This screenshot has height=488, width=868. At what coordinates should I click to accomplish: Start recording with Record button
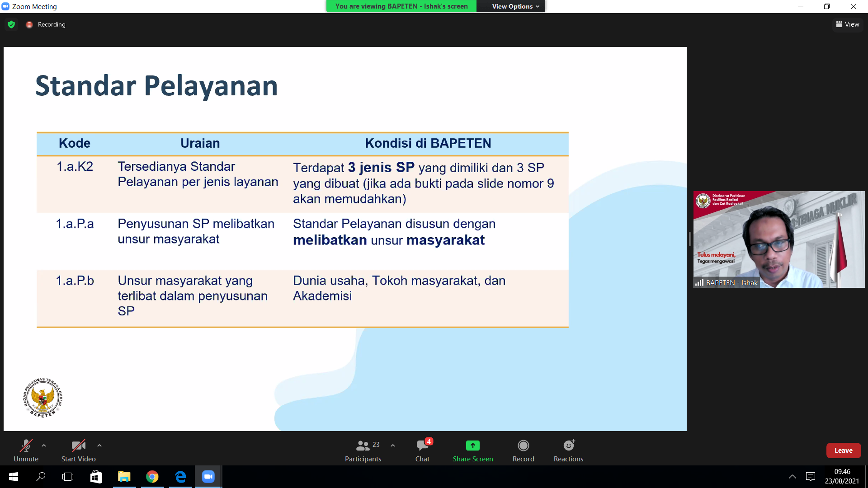pyautogui.click(x=523, y=450)
